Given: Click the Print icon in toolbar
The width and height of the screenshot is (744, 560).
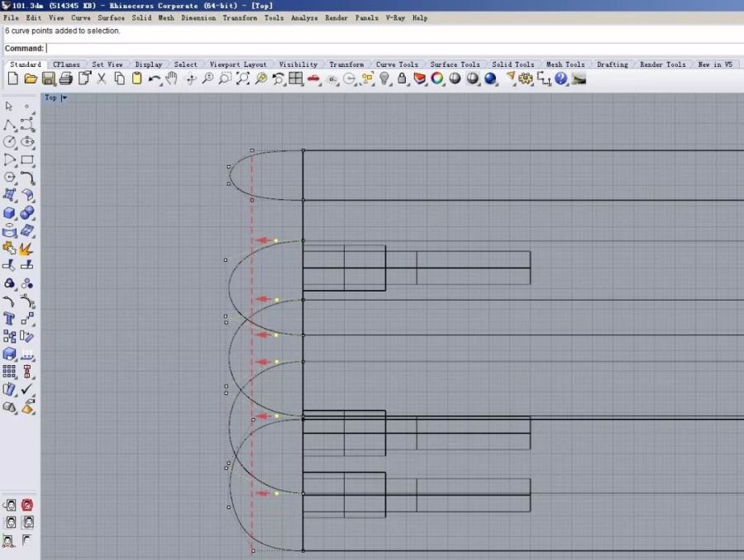Looking at the screenshot, I should point(66,78).
